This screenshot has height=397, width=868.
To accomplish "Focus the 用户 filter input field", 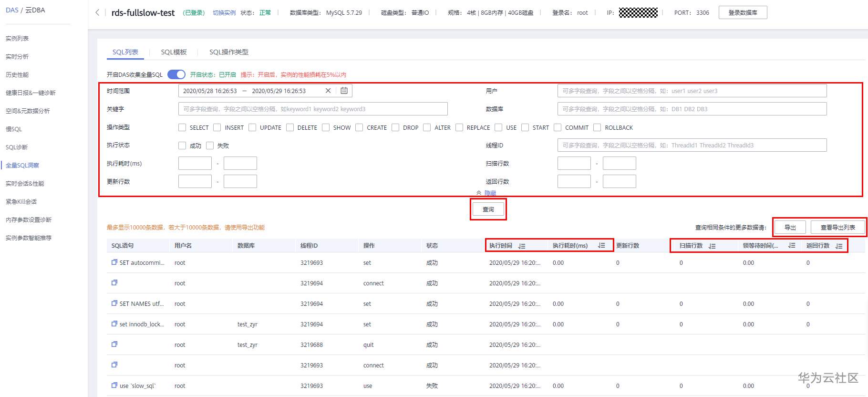I will click(x=692, y=91).
